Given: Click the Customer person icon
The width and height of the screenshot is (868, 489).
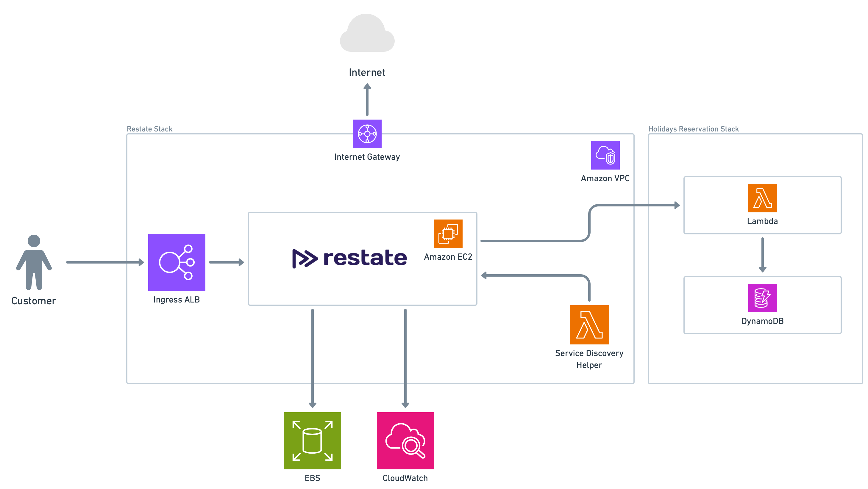Looking at the screenshot, I should pyautogui.click(x=34, y=262).
